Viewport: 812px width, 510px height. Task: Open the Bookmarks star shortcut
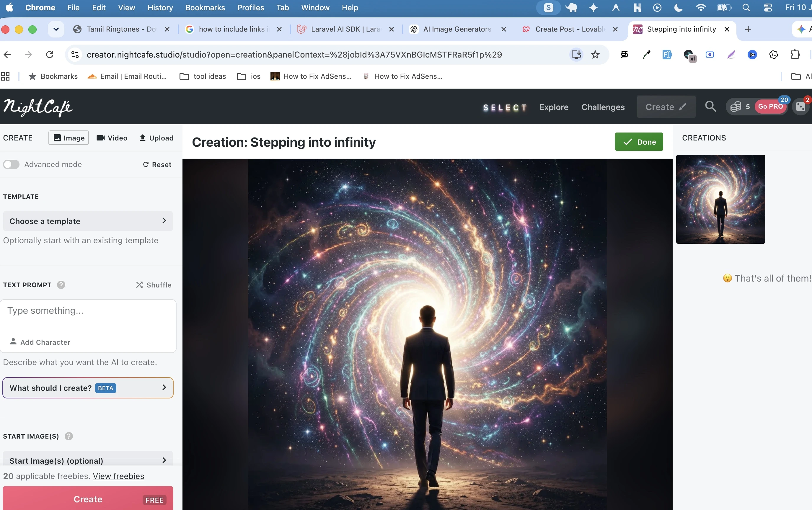coord(53,76)
